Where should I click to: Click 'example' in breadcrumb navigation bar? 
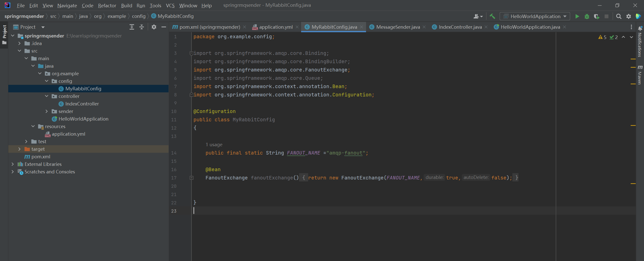pos(117,16)
